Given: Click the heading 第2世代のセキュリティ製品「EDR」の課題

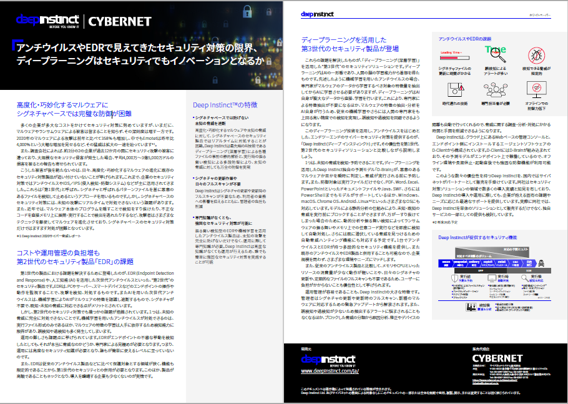Looking at the screenshot, I should (x=75, y=261).
